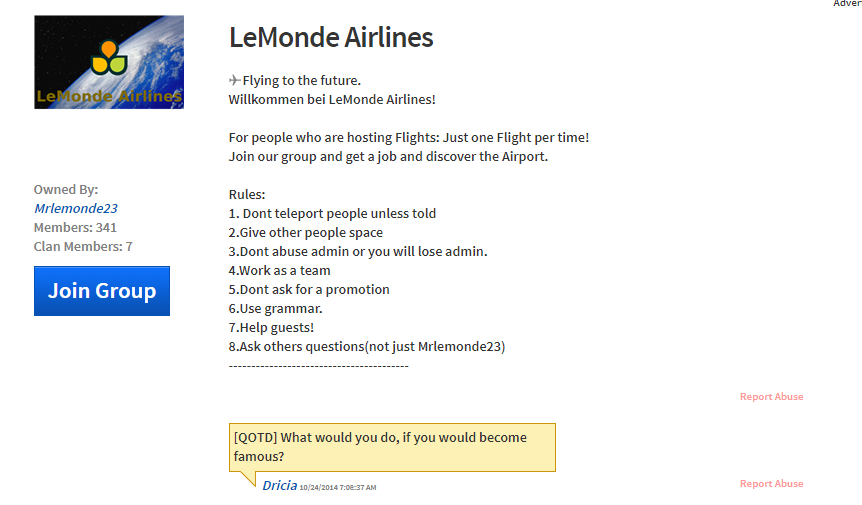Click the QOTD shout speech bubble
The height and width of the screenshot is (505, 862).
[x=391, y=447]
